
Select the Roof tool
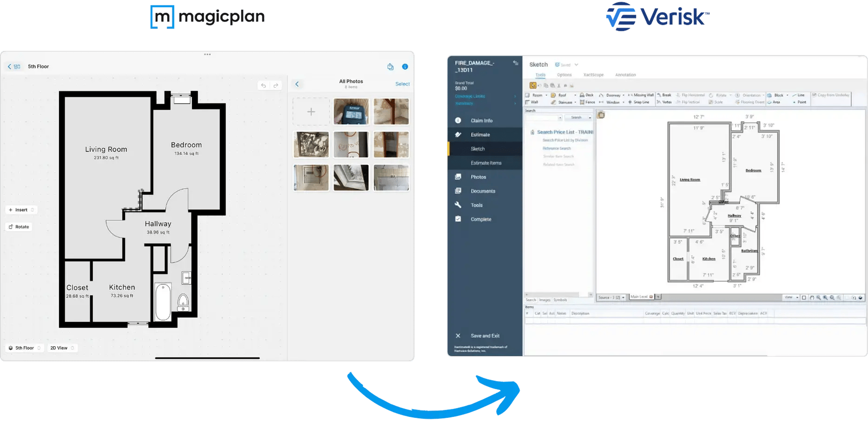(559, 95)
